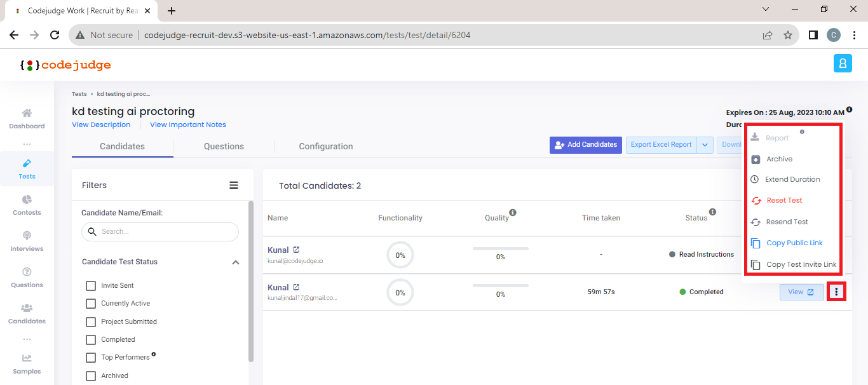Open the Contests section in the sidebar
This screenshot has height=385, width=868.
click(x=26, y=205)
